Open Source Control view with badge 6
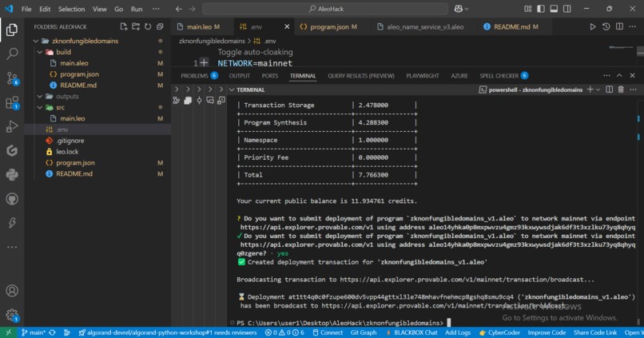Viewport: 644px width, 338px height. pyautogui.click(x=12, y=78)
